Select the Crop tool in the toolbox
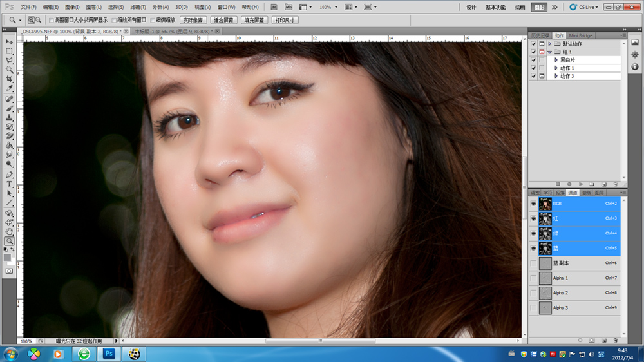The image size is (644, 362). pos(9,79)
